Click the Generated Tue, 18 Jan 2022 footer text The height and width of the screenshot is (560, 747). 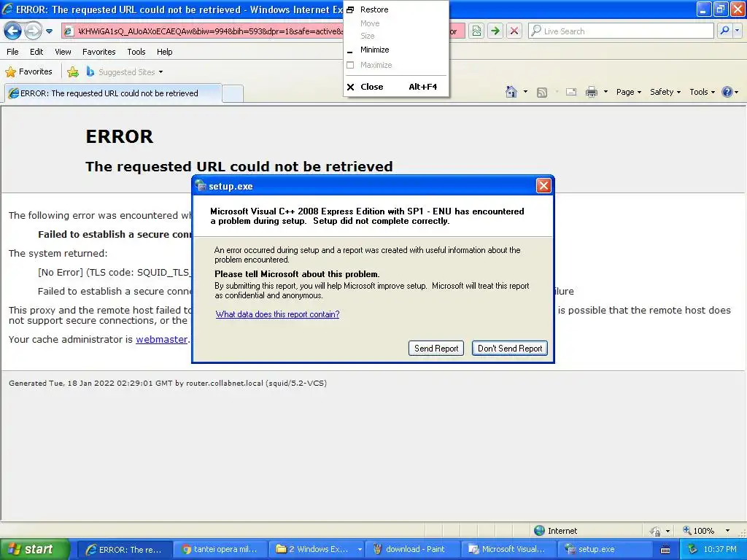point(168,383)
